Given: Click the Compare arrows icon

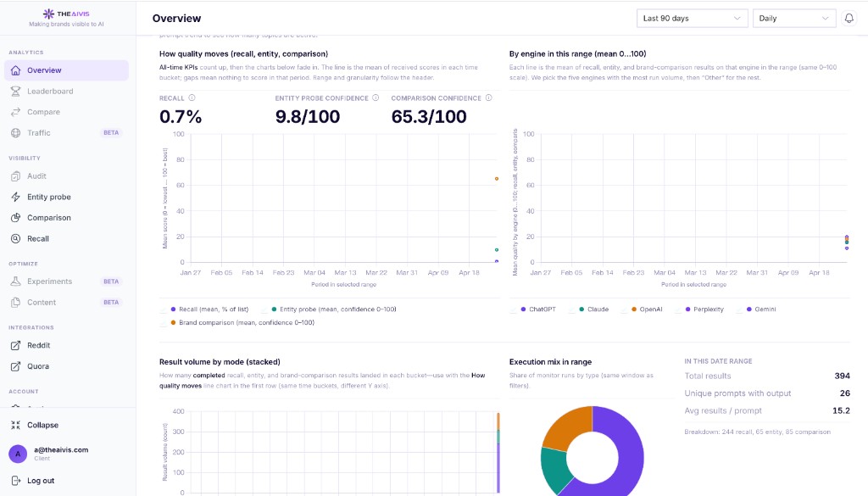Looking at the screenshot, I should point(15,112).
